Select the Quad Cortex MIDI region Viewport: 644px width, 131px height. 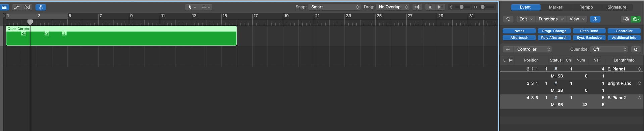click(121, 36)
